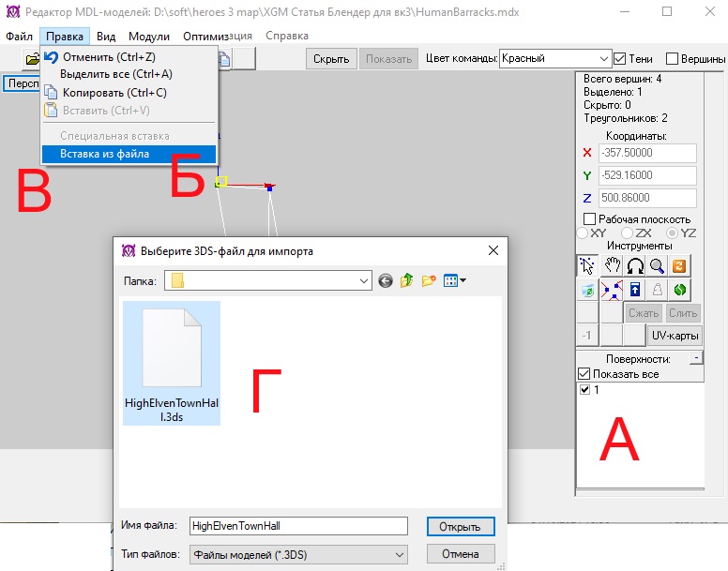Click the Показать button
The width and height of the screenshot is (728, 571).
click(388, 59)
